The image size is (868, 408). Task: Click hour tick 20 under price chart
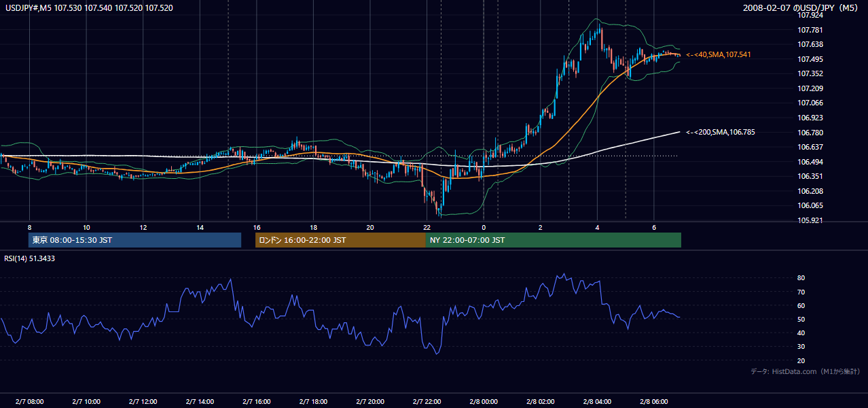click(x=370, y=228)
